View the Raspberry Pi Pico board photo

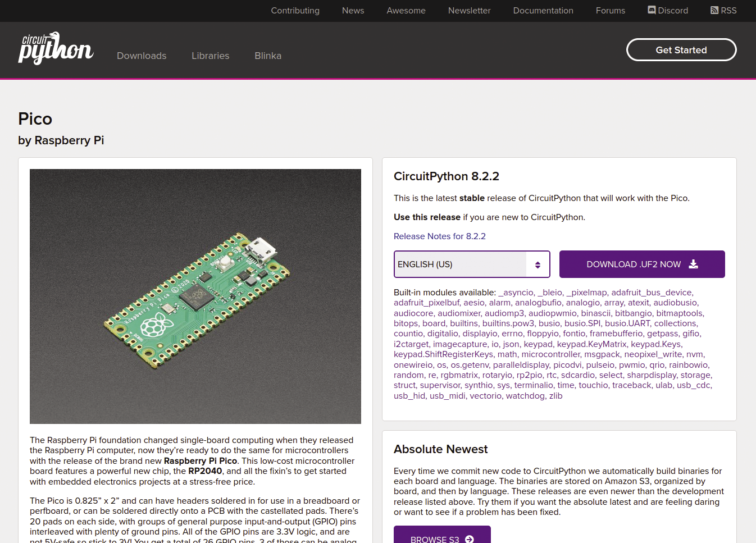(x=195, y=296)
